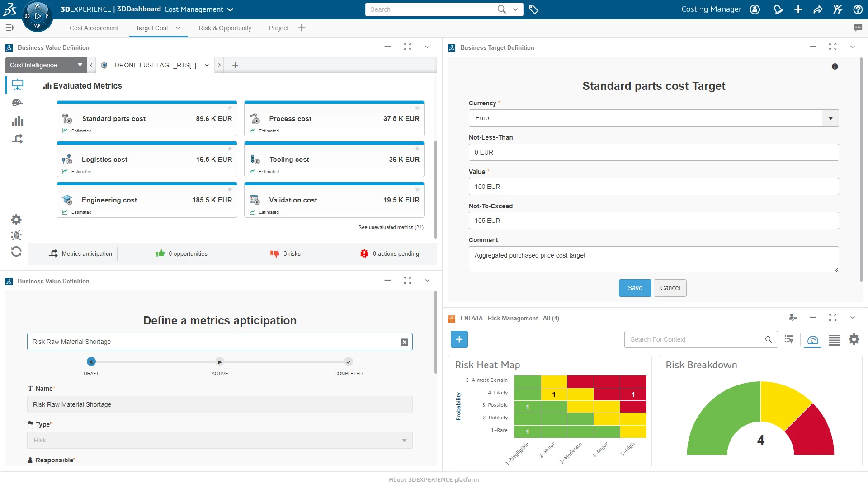
Task: Switch to the Risk & Opportunity tab
Action: point(225,28)
